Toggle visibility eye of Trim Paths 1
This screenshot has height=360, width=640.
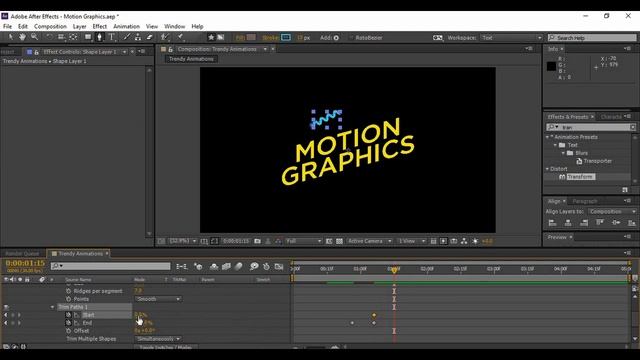point(6,307)
